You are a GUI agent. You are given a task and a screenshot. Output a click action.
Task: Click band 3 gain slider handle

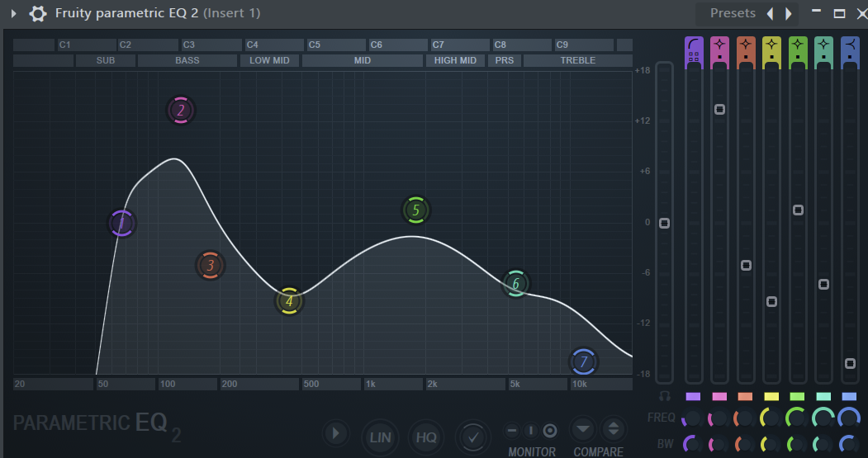click(x=746, y=266)
